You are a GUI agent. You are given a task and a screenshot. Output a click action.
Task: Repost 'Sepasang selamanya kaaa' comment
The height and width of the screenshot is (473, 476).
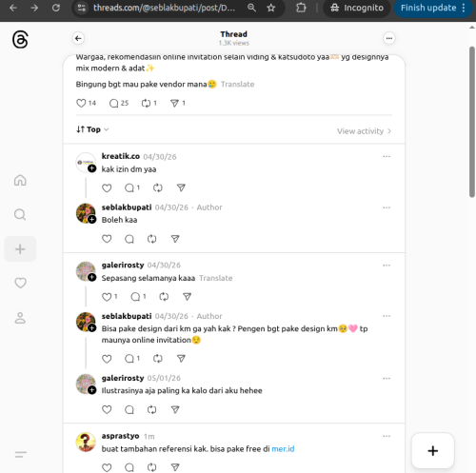coord(164,297)
